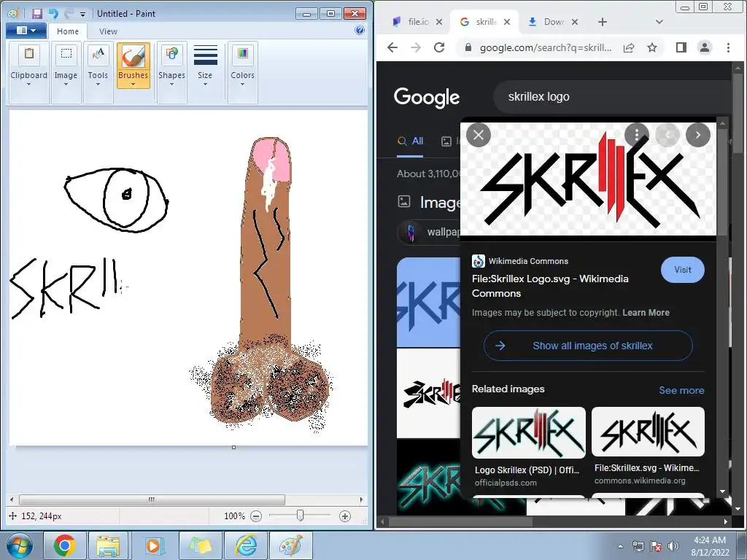
Task: Open a new Chrome tab
Action: pyautogui.click(x=602, y=22)
